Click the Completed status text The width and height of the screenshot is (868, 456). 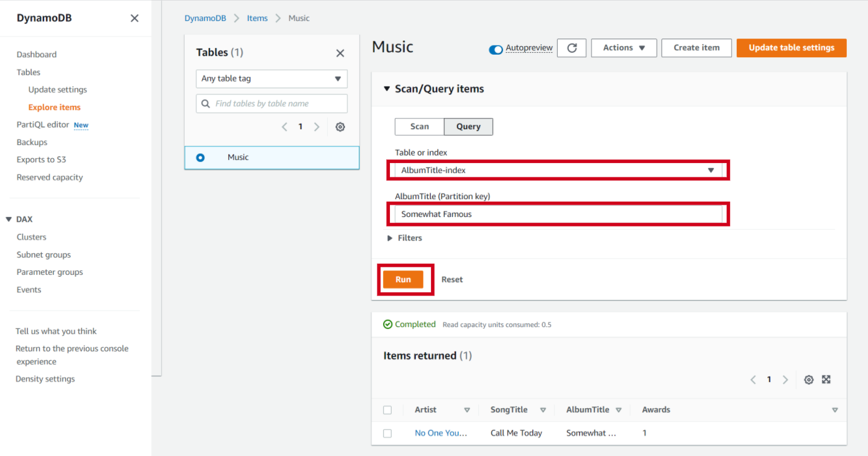(x=415, y=325)
